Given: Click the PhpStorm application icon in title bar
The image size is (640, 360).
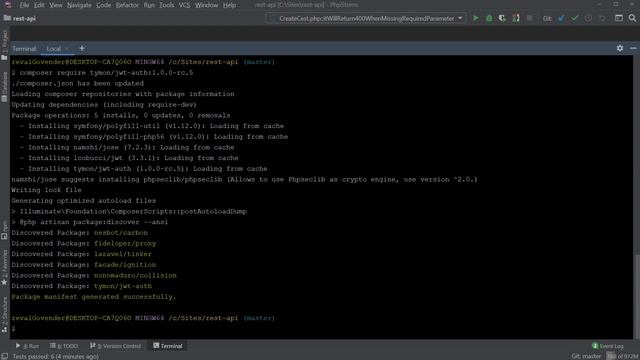Looking at the screenshot, I should (8, 5).
